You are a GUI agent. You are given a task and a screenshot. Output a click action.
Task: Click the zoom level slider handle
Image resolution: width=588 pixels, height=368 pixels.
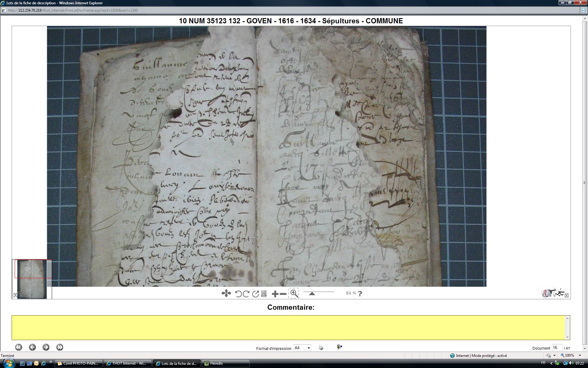pyautogui.click(x=312, y=294)
